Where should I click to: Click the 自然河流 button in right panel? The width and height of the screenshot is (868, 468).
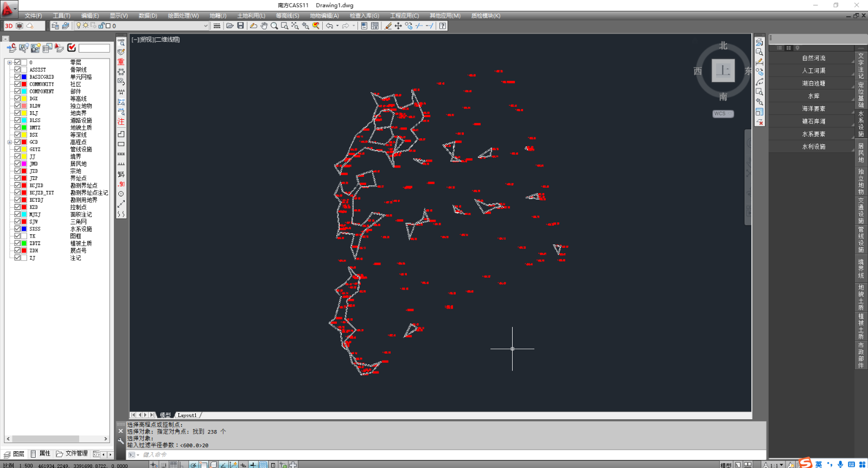[x=813, y=58]
